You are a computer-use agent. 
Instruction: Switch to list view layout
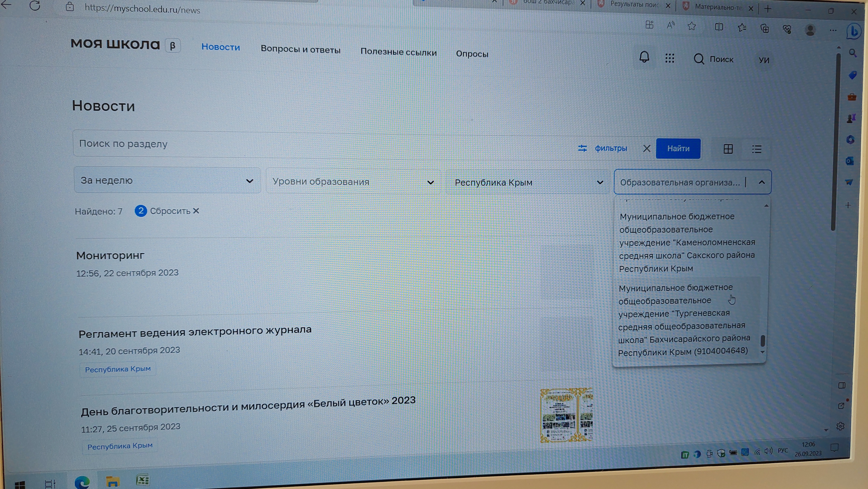pos(756,149)
